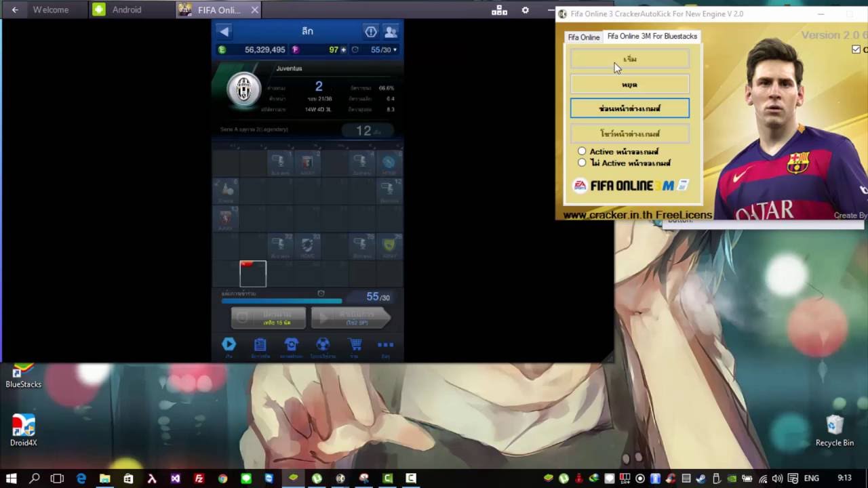
Task: Open the Droid4X desktop shortcut
Action: coord(23,430)
